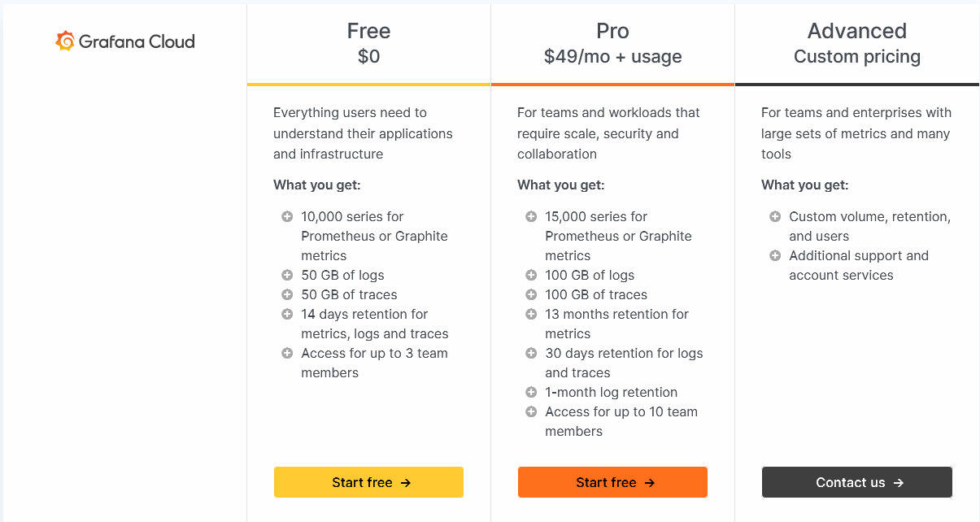Click Start free under the Pro plan
Viewport: 980px width, 522px height.
(x=612, y=482)
